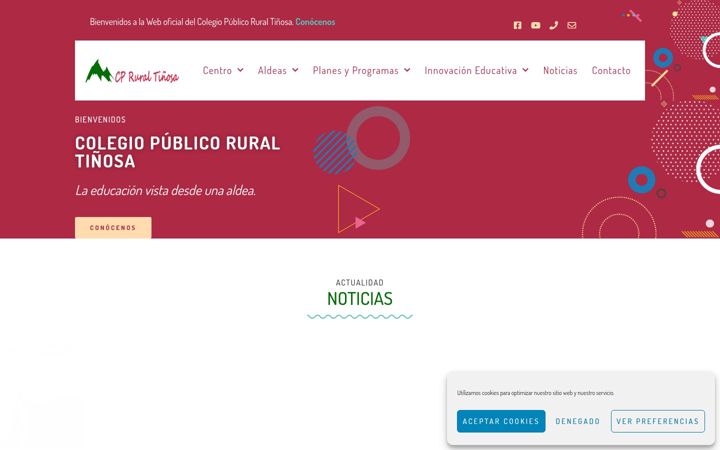
Task: Expand the Centro dropdown chevron
Action: click(240, 70)
